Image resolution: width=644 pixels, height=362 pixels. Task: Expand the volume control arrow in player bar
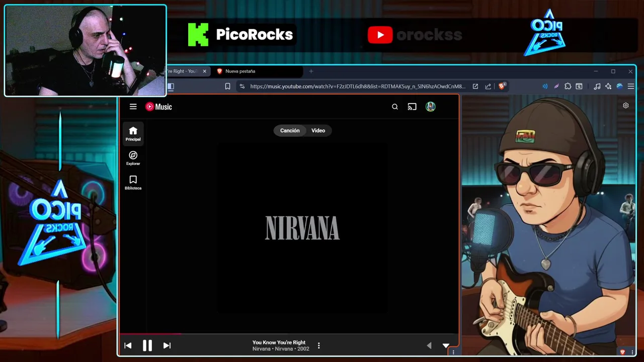[x=429, y=345]
